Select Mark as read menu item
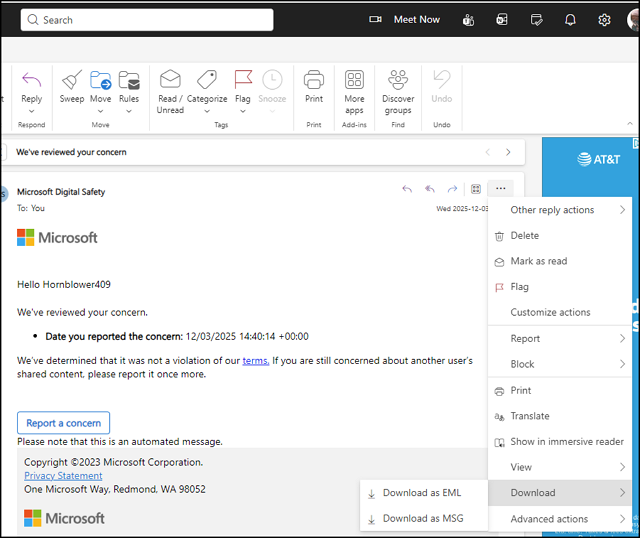The width and height of the screenshot is (640, 538). coord(560,261)
